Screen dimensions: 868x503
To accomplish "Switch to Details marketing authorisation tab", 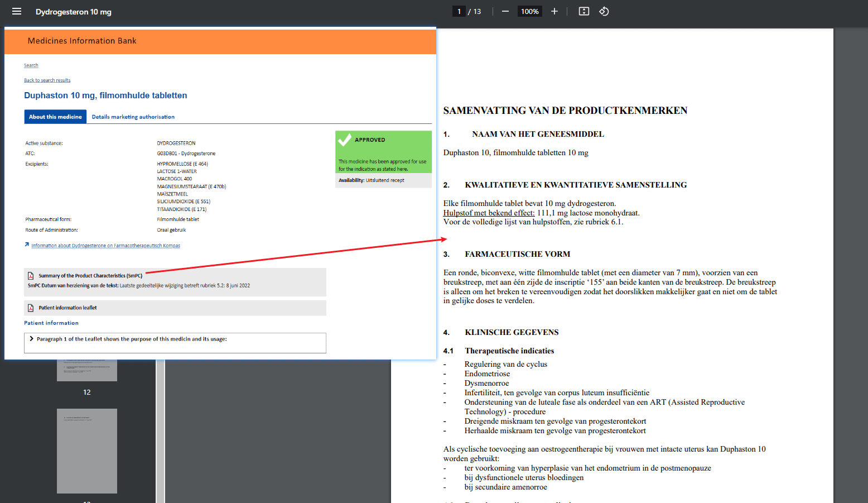I will tap(133, 117).
